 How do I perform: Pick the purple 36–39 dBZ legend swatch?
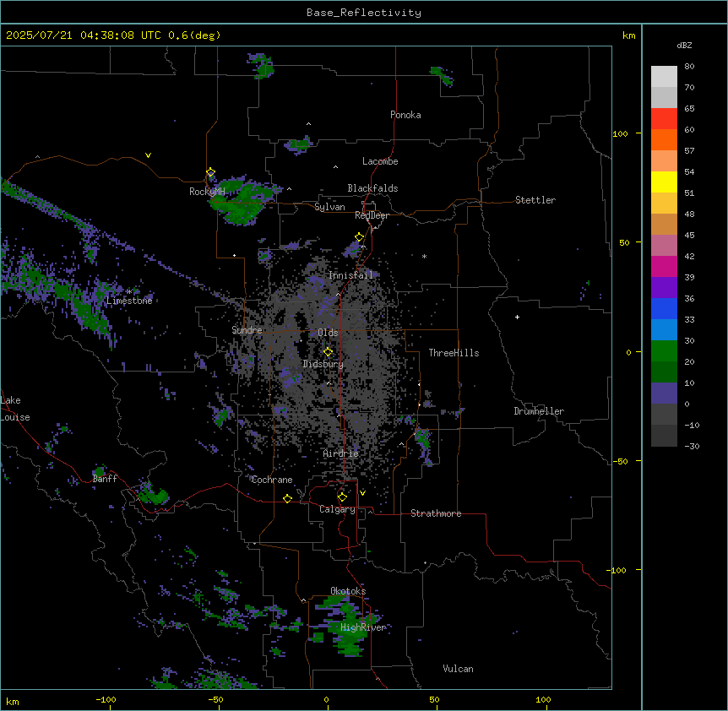[x=664, y=288]
